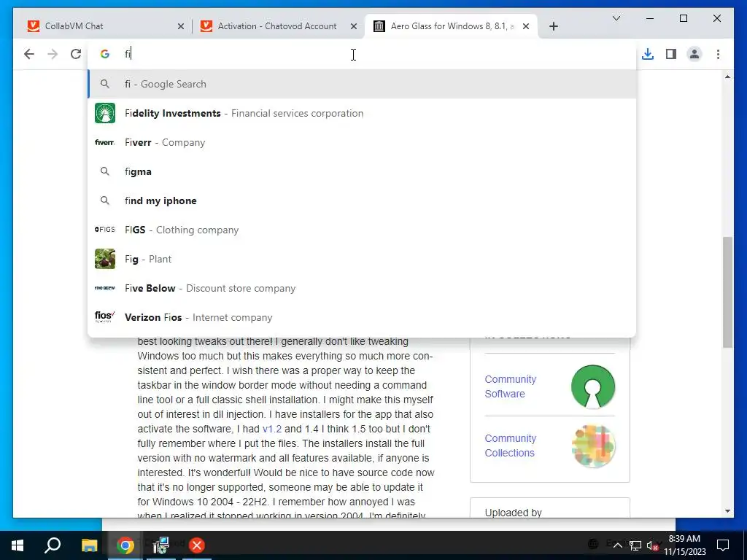The width and height of the screenshot is (747, 560).
Task: Open the Community Collections link
Action: click(510, 446)
